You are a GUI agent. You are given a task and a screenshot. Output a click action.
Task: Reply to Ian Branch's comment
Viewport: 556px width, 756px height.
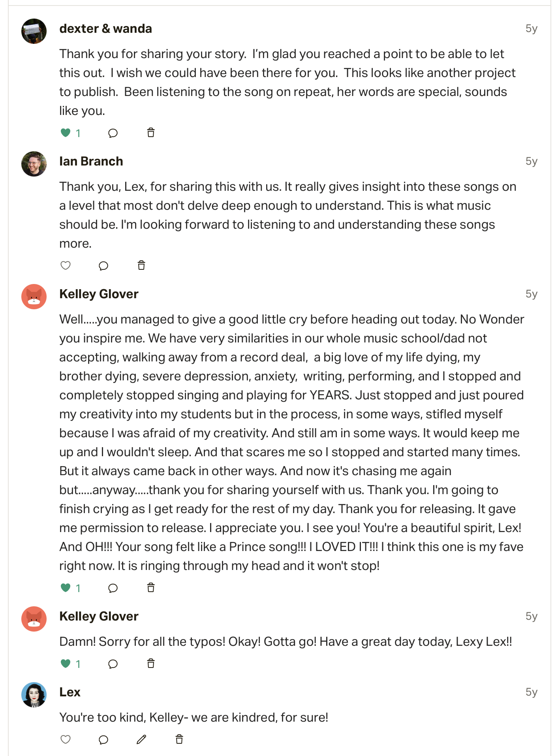coord(103,266)
